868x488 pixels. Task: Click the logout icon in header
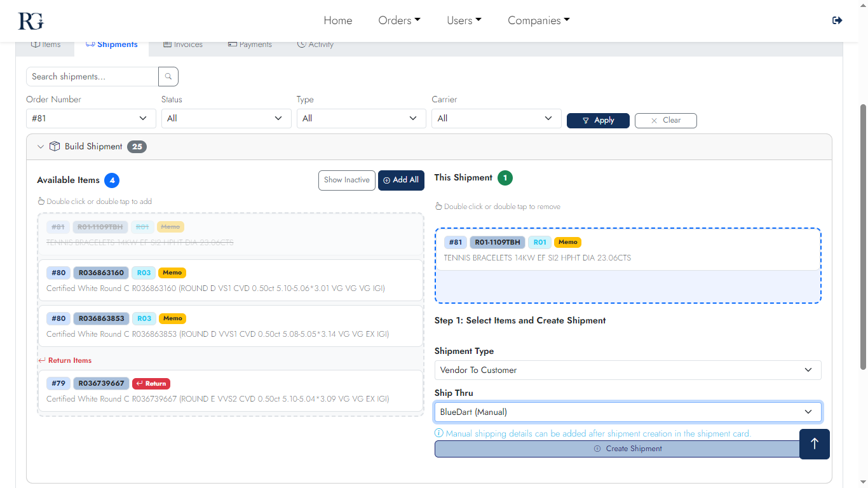click(837, 20)
